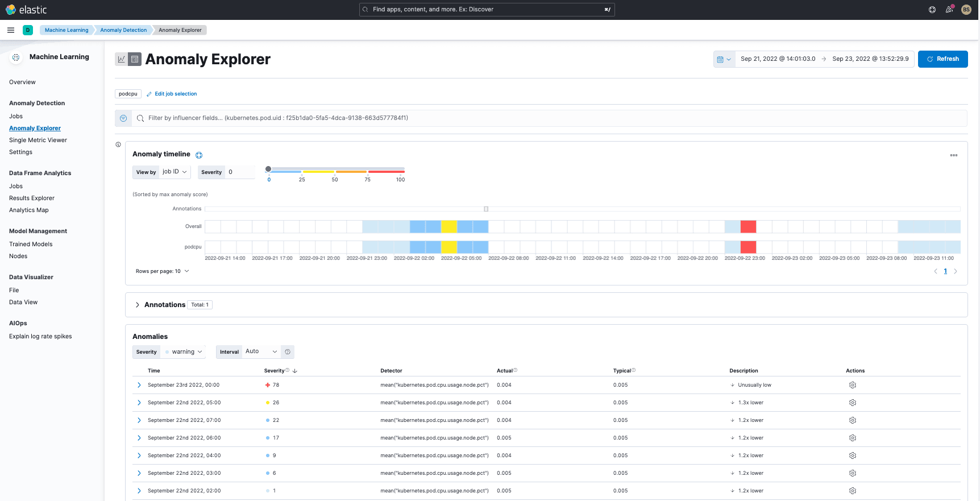This screenshot has width=980, height=501.
Task: Click the Single Metric Viewer icon button
Action: point(121,59)
